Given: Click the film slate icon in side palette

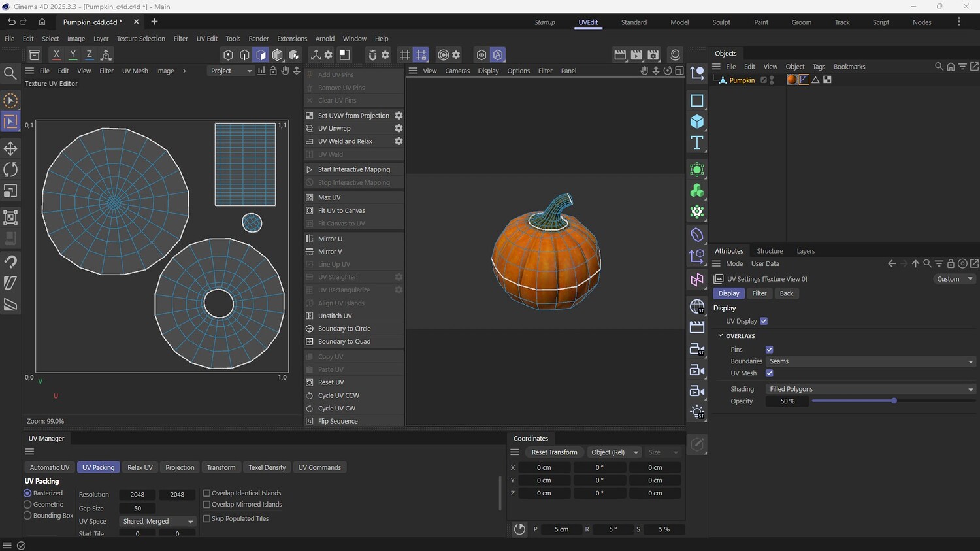Looking at the screenshot, I should (697, 327).
